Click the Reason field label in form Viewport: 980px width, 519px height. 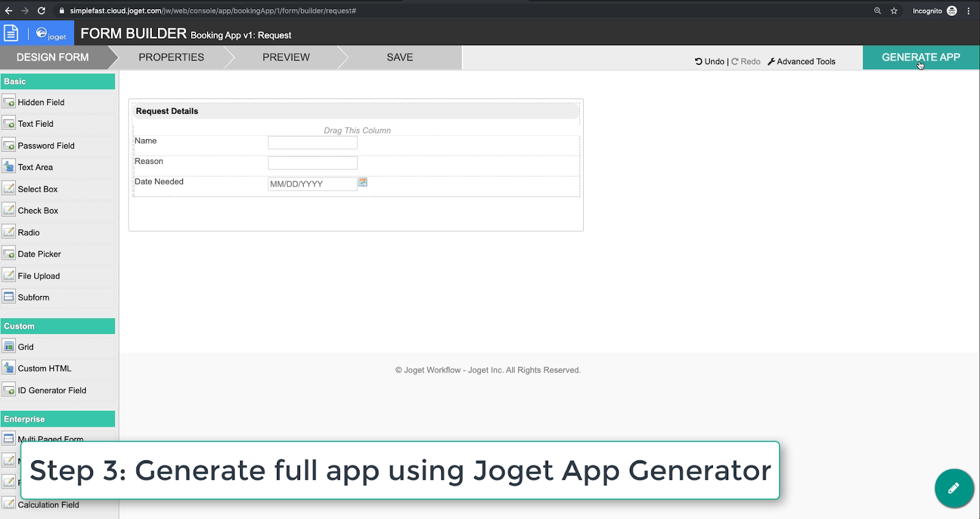pos(149,161)
